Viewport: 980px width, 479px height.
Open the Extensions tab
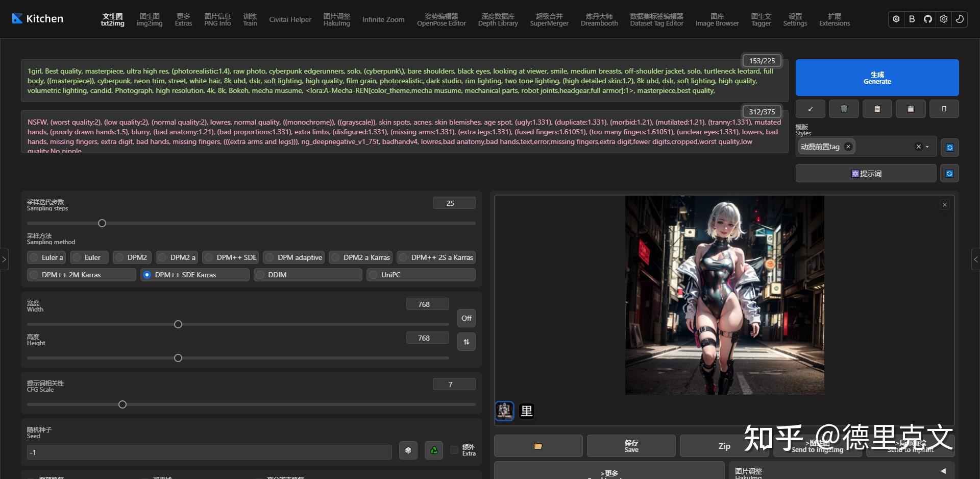tap(835, 19)
